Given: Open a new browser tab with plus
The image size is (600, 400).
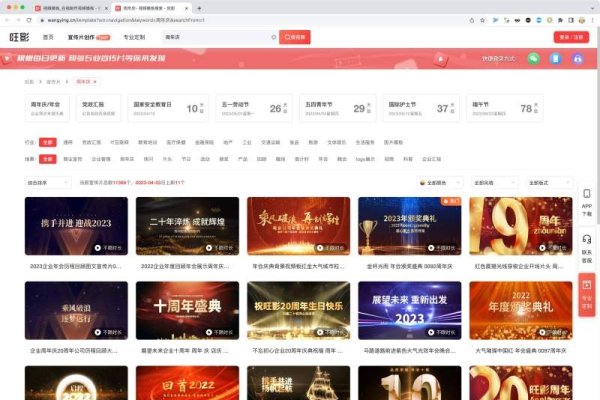Looking at the screenshot, I should click(199, 8).
